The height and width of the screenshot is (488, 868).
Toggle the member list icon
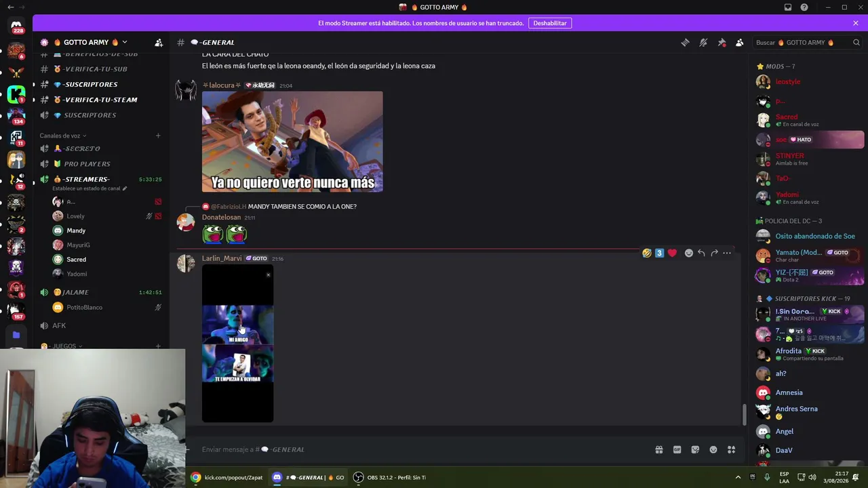click(x=740, y=42)
